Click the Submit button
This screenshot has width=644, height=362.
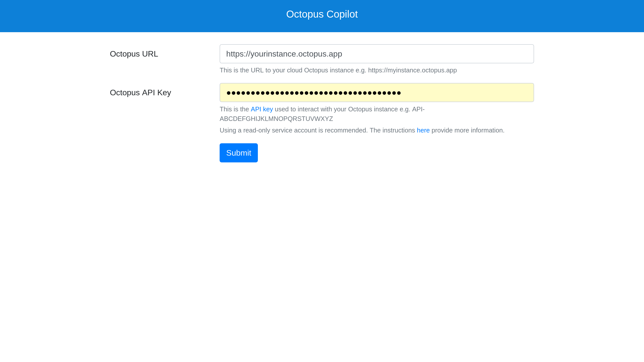point(238,153)
